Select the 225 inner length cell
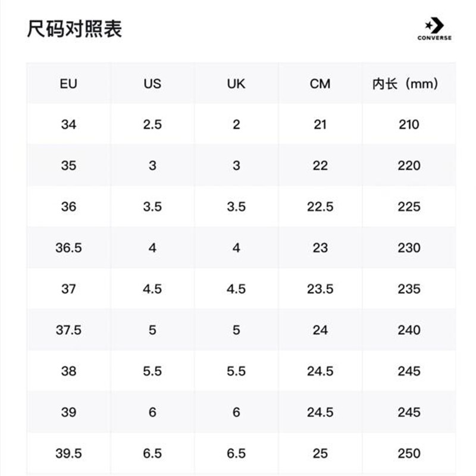Viewport: 476px width, 476px height. coord(409,206)
